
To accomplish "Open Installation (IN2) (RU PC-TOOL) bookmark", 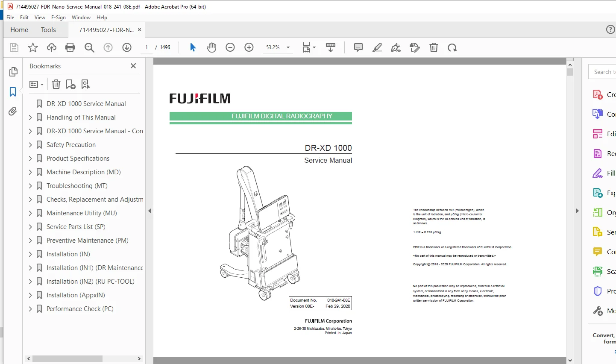I will point(91,282).
